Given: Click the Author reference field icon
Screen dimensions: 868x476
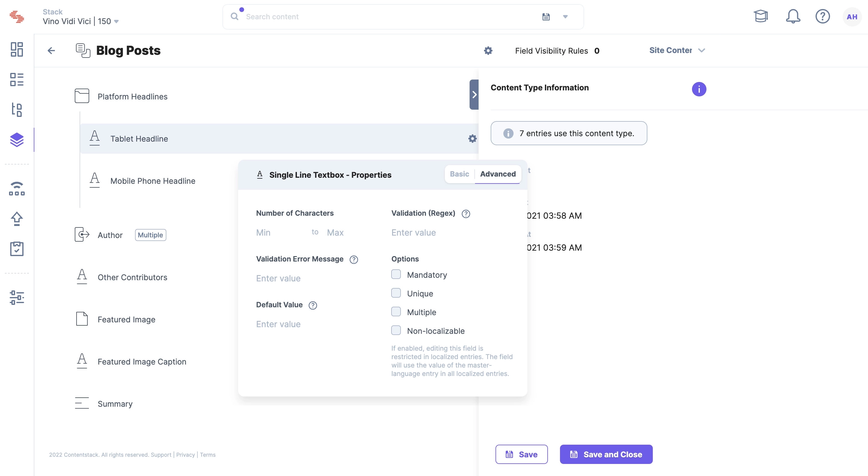Looking at the screenshot, I should coord(82,234).
